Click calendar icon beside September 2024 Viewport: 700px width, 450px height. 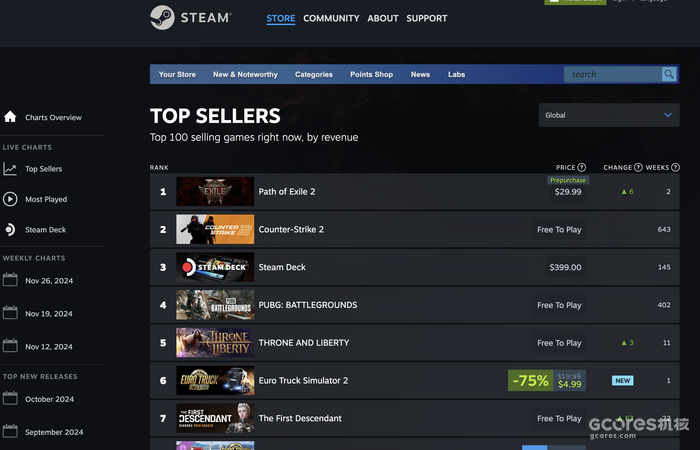pyautogui.click(x=10, y=432)
